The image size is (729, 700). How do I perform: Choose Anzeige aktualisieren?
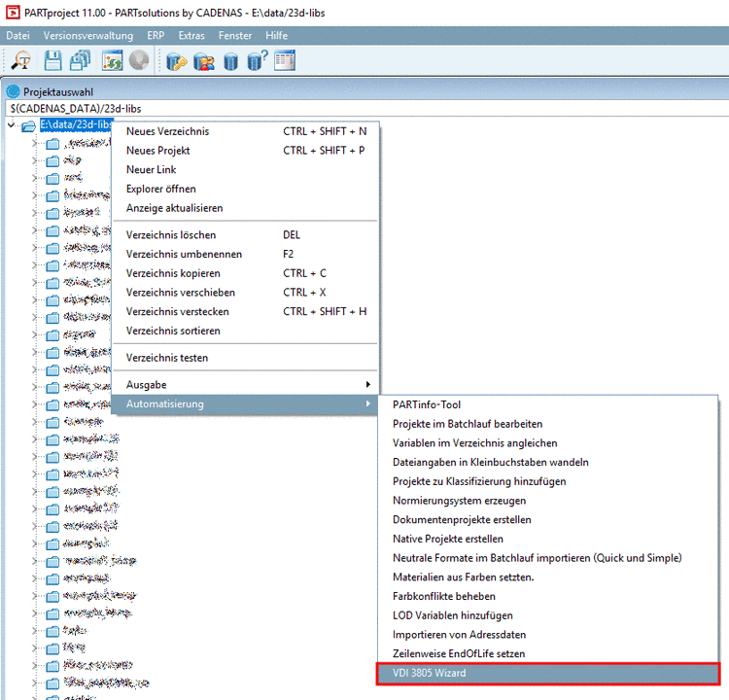tap(246, 207)
